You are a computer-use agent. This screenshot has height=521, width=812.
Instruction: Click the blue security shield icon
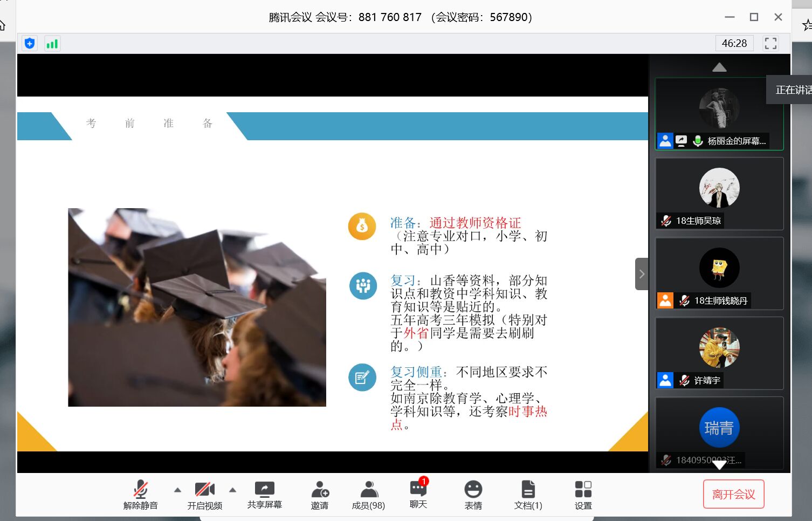tap(30, 44)
